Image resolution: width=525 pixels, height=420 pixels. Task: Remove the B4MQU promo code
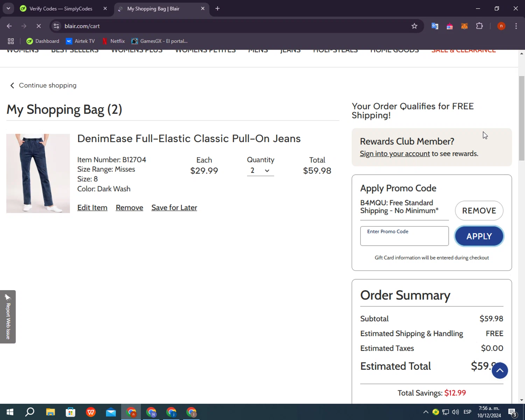click(x=479, y=211)
